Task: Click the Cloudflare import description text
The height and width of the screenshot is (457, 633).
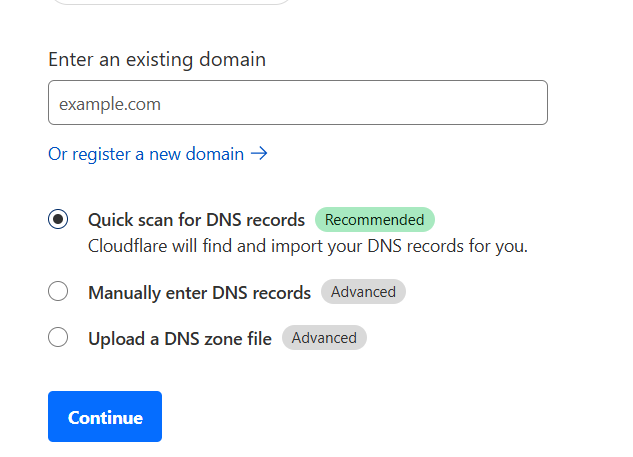Action: 308,246
